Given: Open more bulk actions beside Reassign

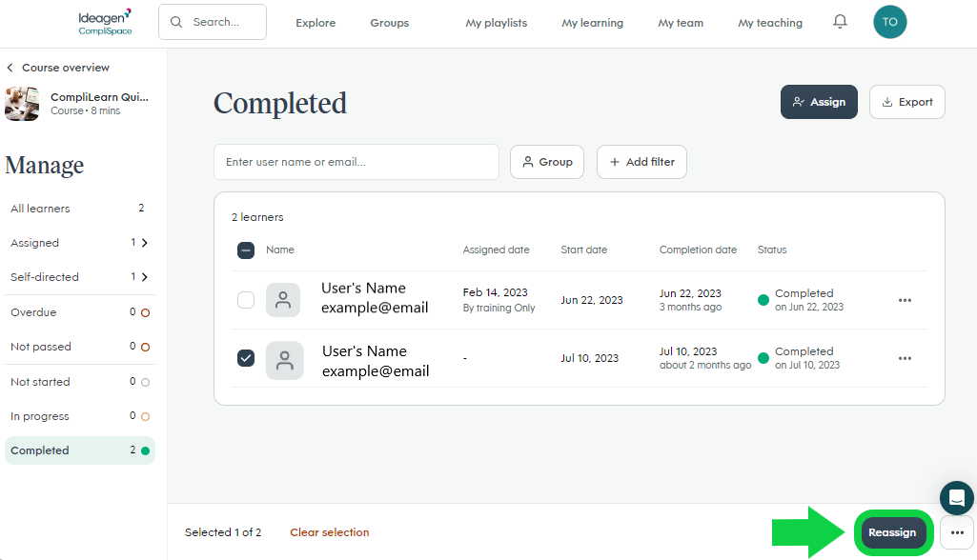Looking at the screenshot, I should coord(957,532).
